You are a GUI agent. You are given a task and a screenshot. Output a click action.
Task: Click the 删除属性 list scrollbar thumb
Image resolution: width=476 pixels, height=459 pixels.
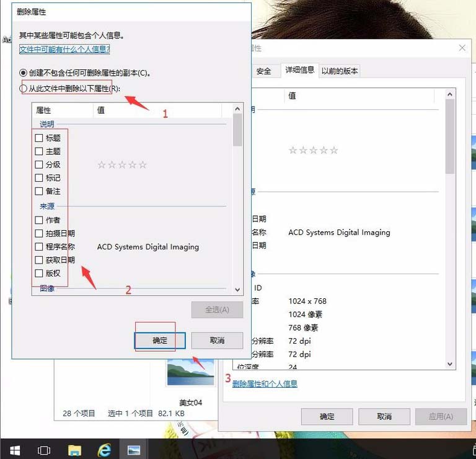tap(237, 130)
